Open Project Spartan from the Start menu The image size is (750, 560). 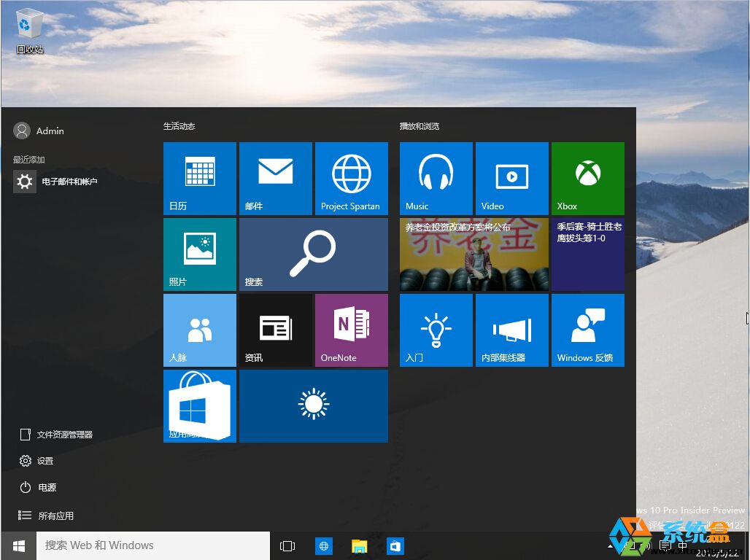[x=351, y=178]
